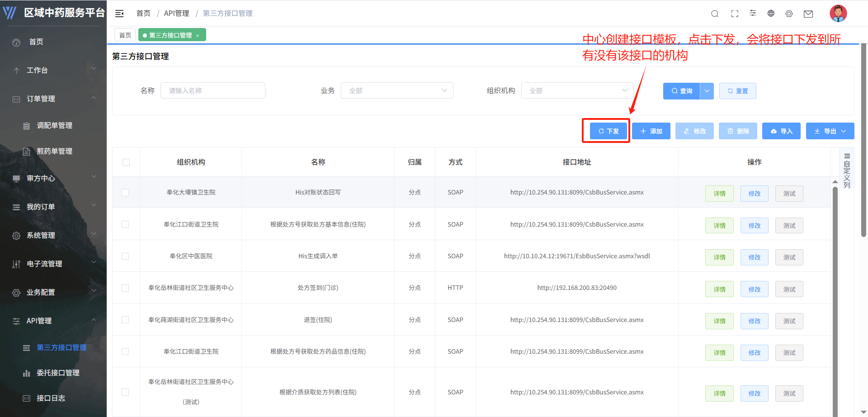Click the 查询 search button
The image size is (868, 417).
point(682,91)
